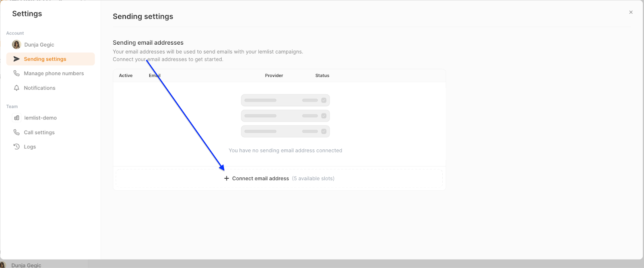The height and width of the screenshot is (268, 644).
Task: Click the Active column header
Action: 126,76
